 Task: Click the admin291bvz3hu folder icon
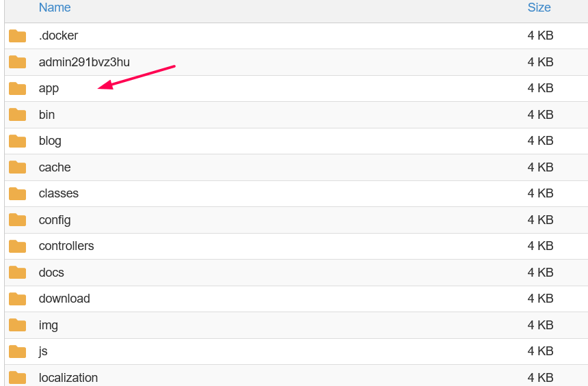pyautogui.click(x=17, y=62)
